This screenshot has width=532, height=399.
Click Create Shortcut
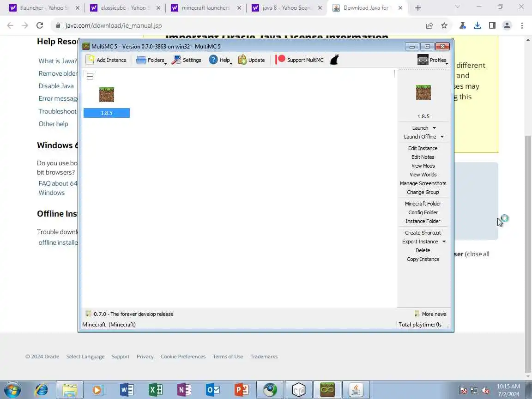(423, 233)
